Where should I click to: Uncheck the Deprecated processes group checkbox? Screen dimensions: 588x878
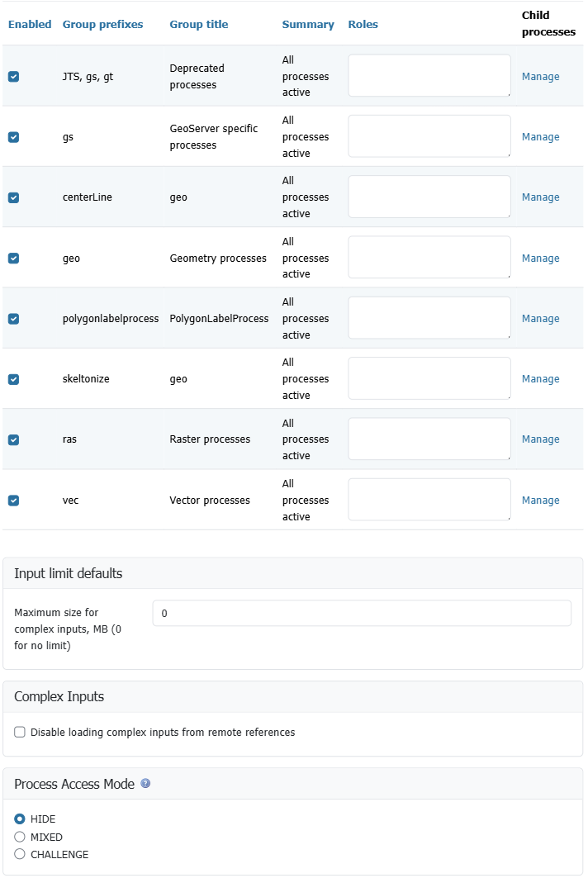13,77
